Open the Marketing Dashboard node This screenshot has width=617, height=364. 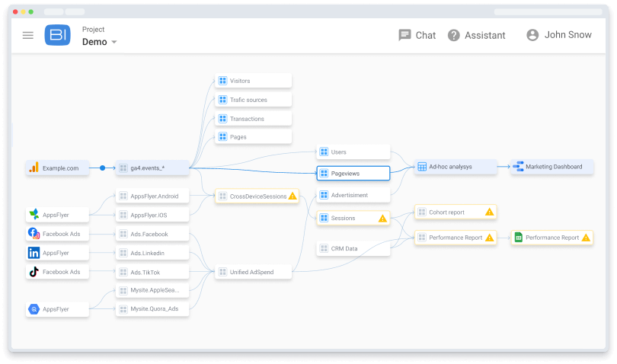[x=551, y=167]
